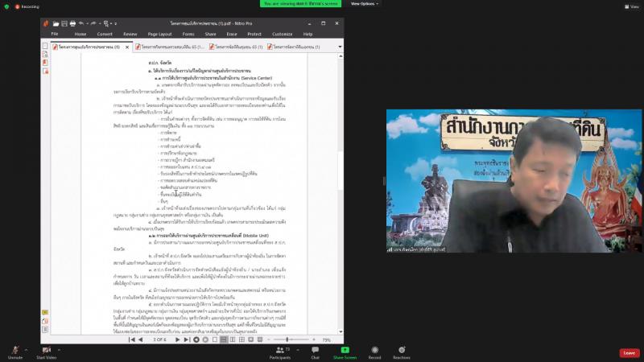644x362 pixels.
Task: Open the Zoom Chat panel
Action: click(315, 352)
